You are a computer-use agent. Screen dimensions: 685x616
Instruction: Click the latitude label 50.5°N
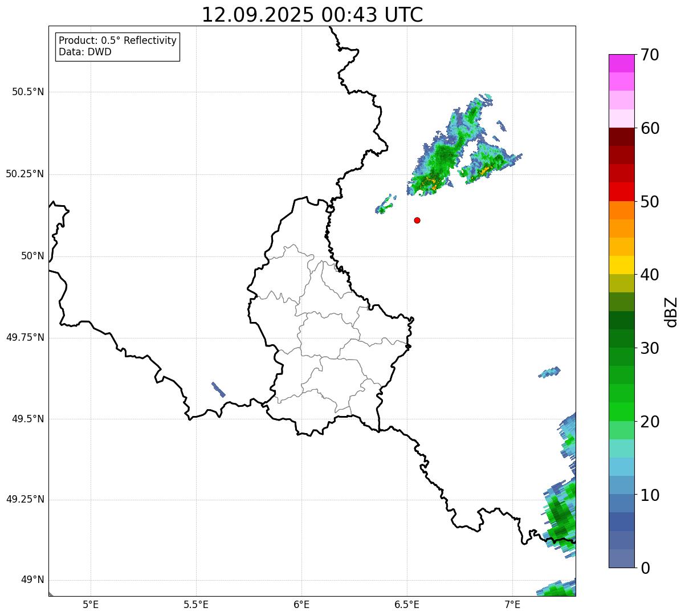pos(28,92)
